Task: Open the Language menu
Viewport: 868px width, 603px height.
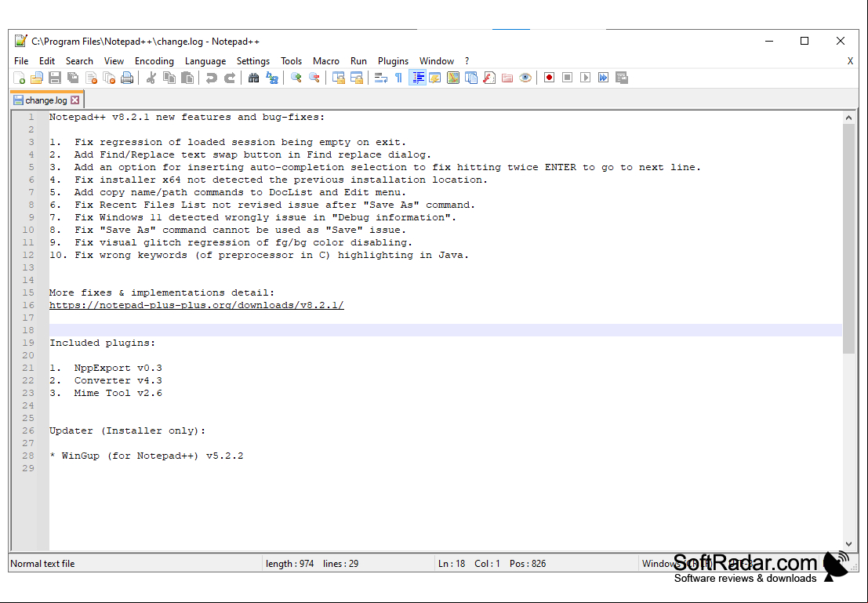Action: [x=205, y=61]
